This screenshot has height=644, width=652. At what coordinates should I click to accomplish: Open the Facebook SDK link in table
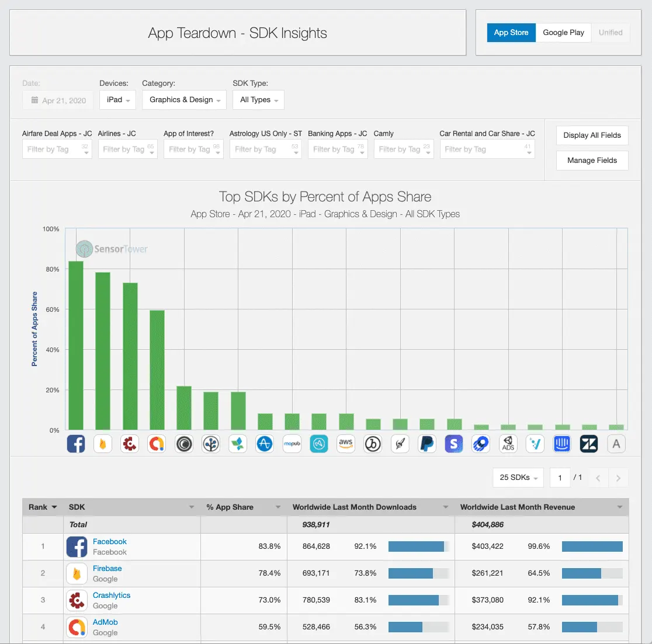[110, 542]
